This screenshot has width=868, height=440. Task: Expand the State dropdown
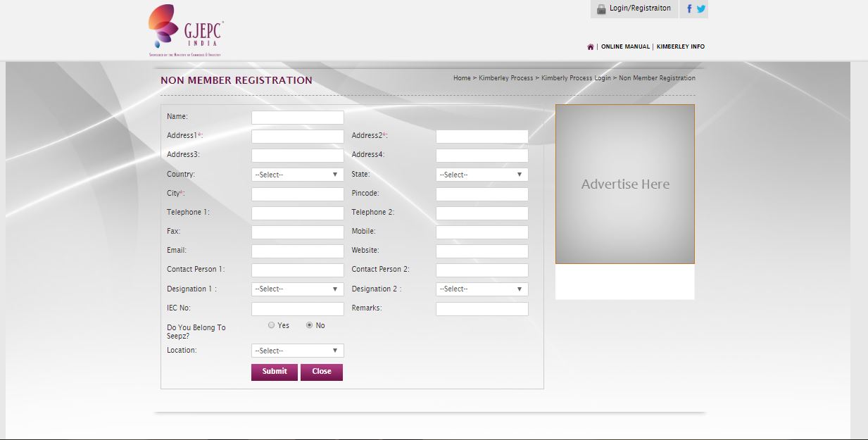pyautogui.click(x=482, y=175)
